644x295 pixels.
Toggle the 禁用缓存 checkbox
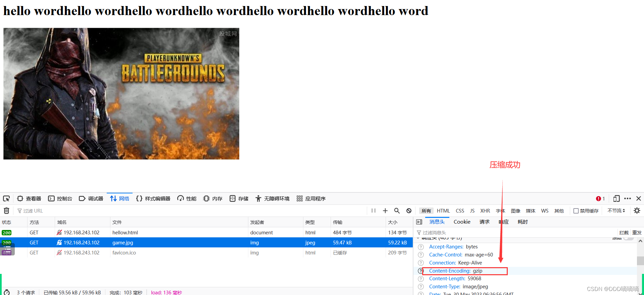(x=576, y=211)
